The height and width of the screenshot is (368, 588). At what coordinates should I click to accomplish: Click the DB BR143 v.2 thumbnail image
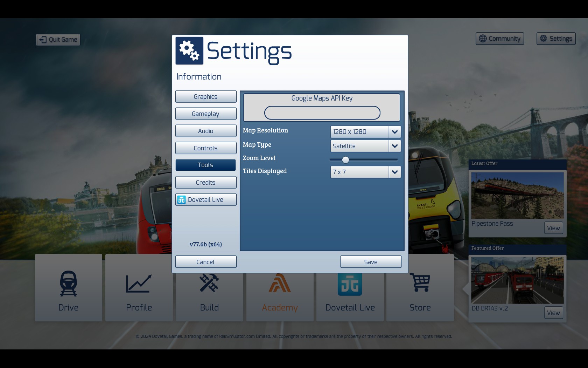point(517,280)
